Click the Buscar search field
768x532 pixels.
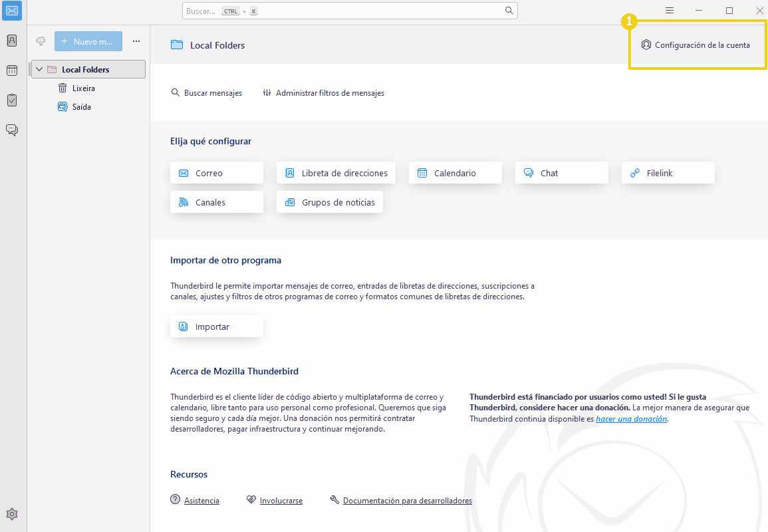point(342,11)
